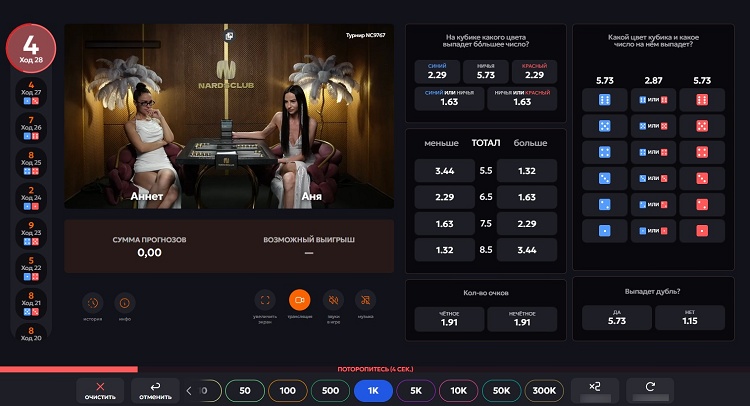The image size is (750, 406).
Task: Click the red X очистить button
Action: [100, 390]
